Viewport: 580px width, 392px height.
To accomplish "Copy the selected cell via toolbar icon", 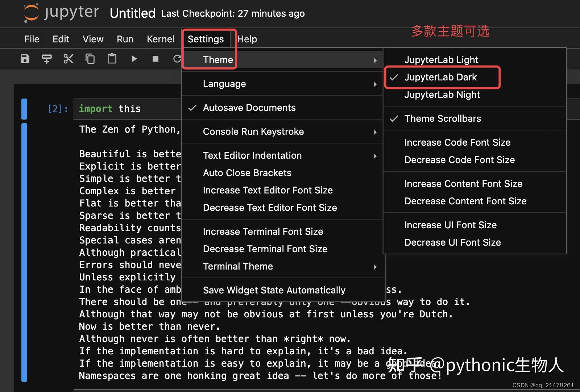I will [x=90, y=59].
